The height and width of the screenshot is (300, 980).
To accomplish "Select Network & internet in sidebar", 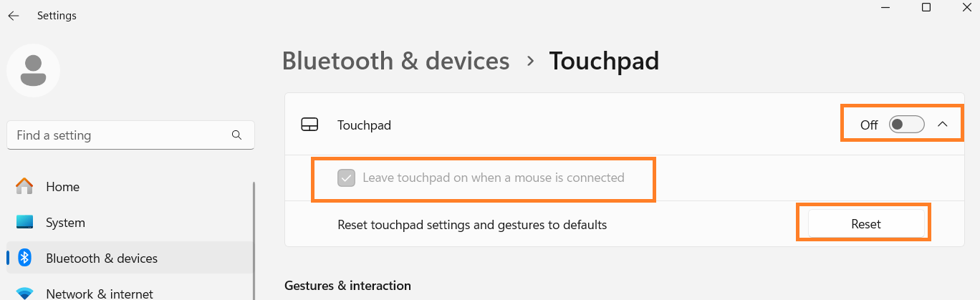I will 99,294.
